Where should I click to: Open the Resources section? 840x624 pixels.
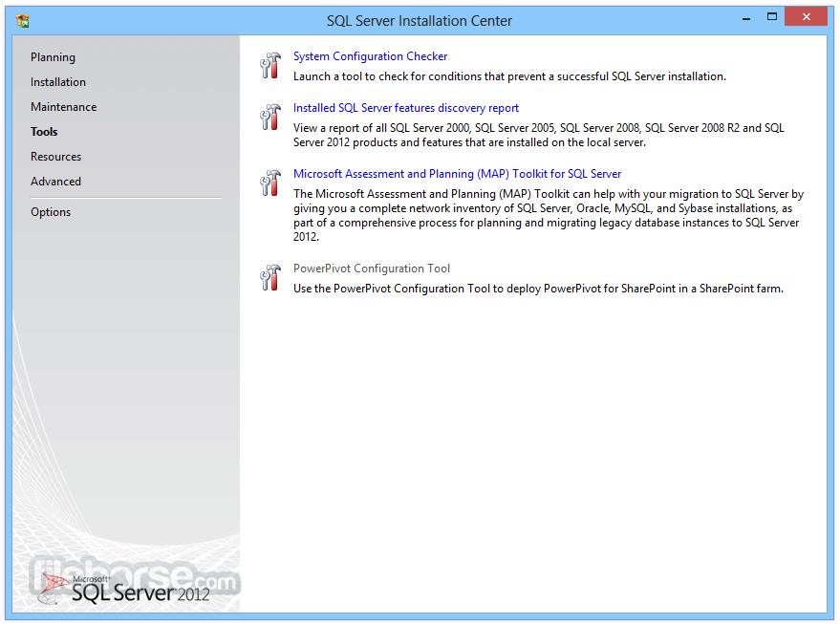pyautogui.click(x=55, y=157)
